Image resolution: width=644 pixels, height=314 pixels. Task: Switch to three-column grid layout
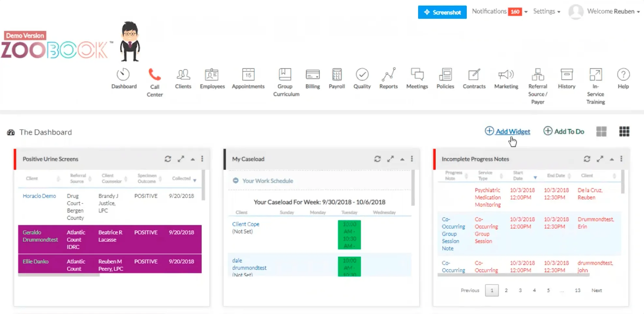click(x=624, y=132)
